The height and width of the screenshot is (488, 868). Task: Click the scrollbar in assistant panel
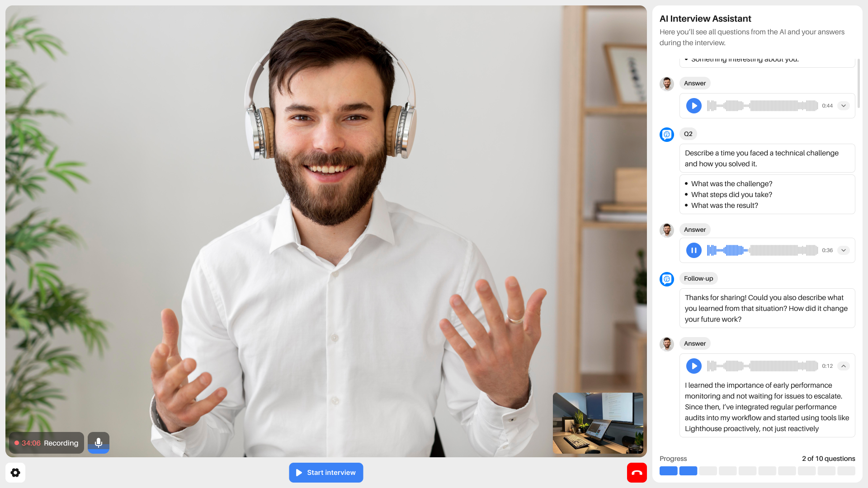[859, 84]
